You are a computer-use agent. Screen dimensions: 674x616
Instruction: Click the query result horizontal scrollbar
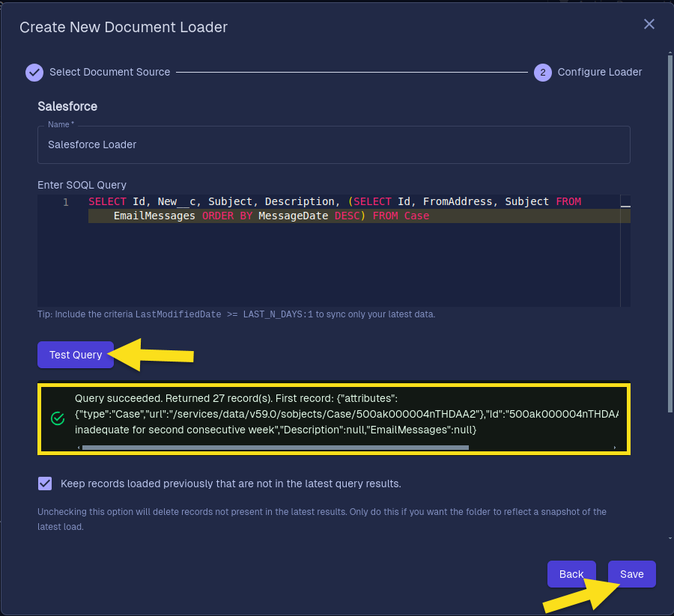click(x=275, y=448)
